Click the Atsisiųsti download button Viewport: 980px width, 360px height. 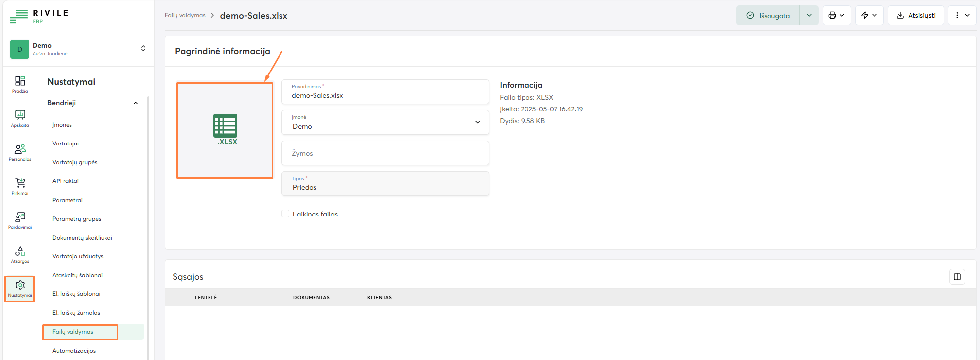click(915, 15)
